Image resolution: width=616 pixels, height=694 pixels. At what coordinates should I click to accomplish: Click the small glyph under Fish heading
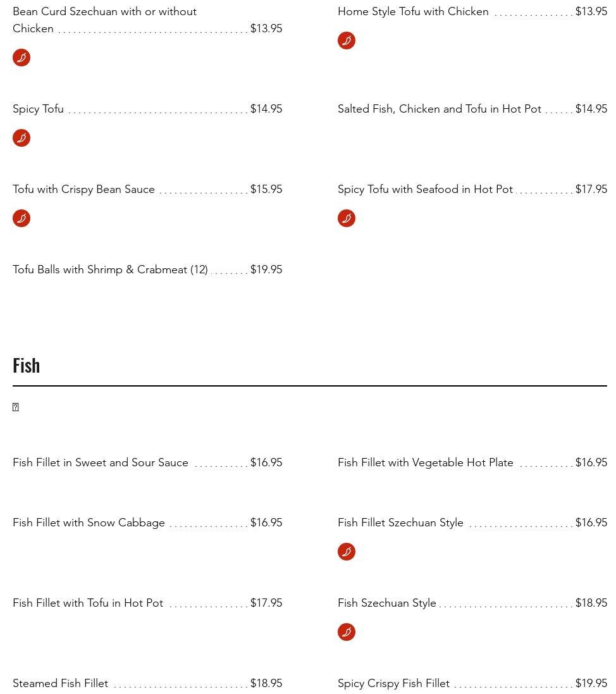pyautogui.click(x=16, y=407)
